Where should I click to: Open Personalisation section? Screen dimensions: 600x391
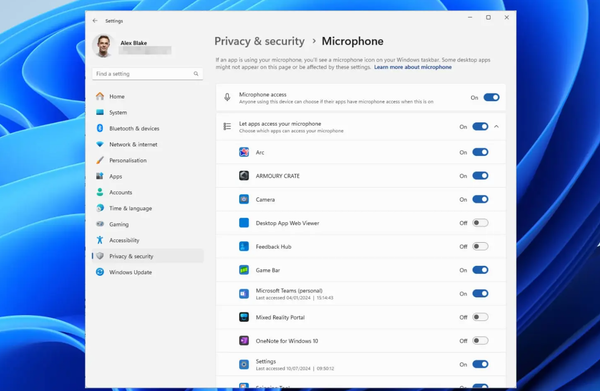pos(147,160)
